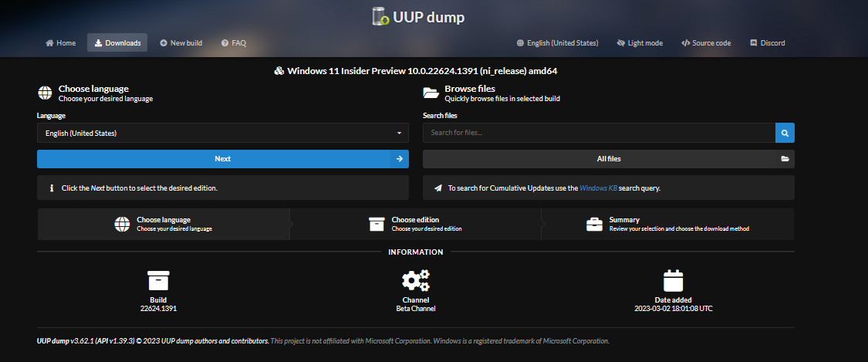Image resolution: width=868 pixels, height=362 pixels.
Task: Open the Downloads tab
Action: [x=117, y=42]
